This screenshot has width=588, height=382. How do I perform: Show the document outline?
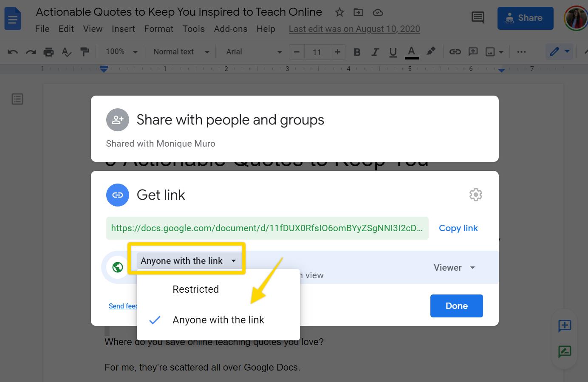[x=17, y=99]
